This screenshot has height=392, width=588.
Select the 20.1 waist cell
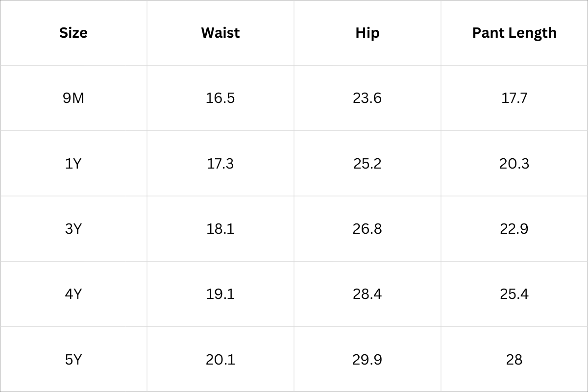220,360
